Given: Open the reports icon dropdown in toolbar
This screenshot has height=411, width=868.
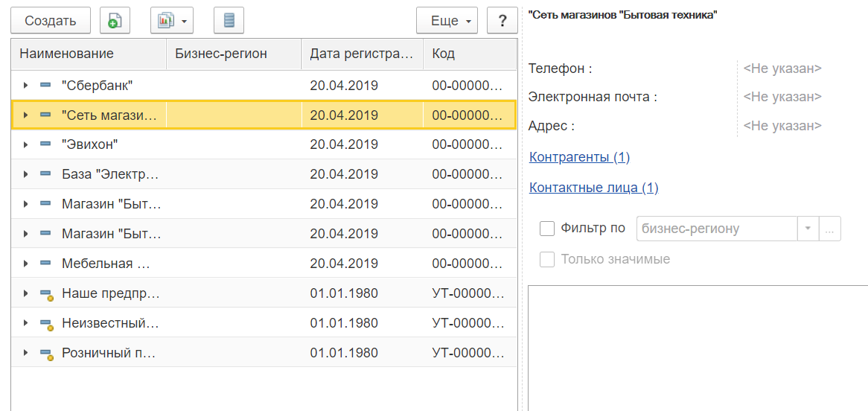Looking at the screenshot, I should point(172,21).
